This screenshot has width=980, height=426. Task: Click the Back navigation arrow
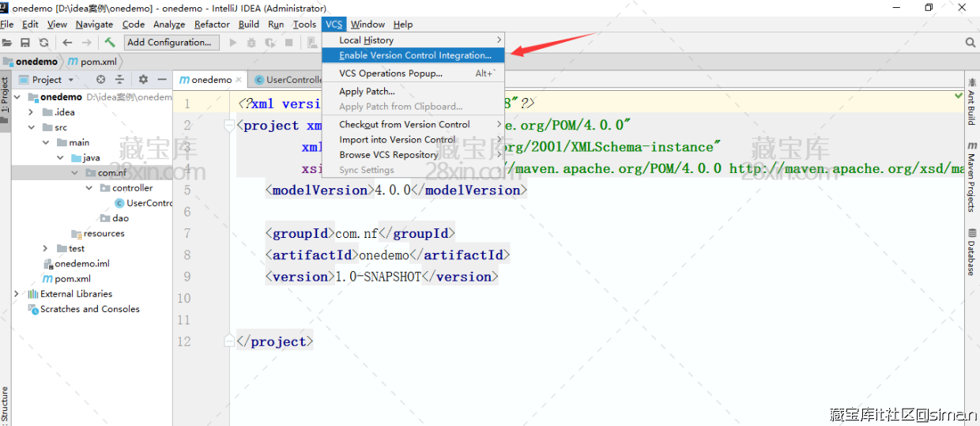tap(67, 43)
